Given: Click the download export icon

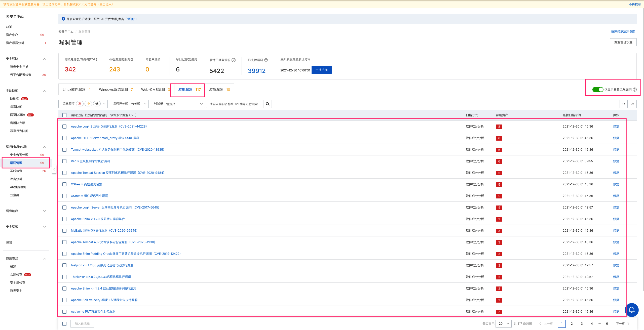Looking at the screenshot, I should (632, 104).
